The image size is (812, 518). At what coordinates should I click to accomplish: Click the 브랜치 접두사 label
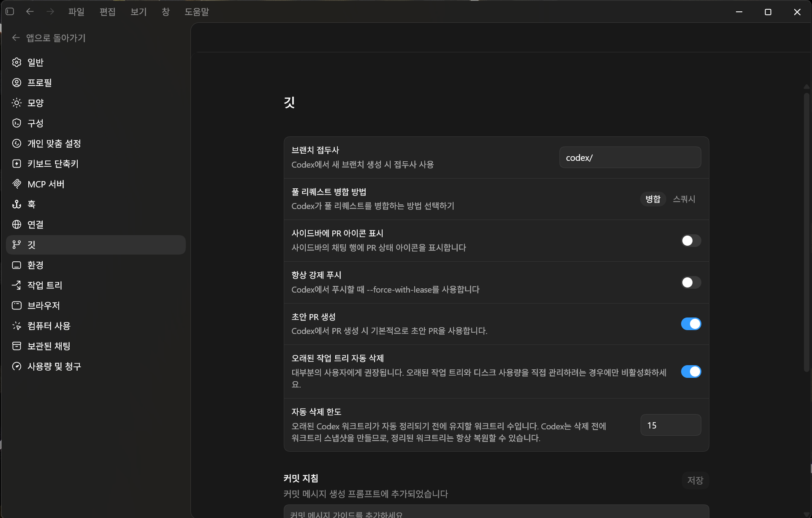pos(315,150)
